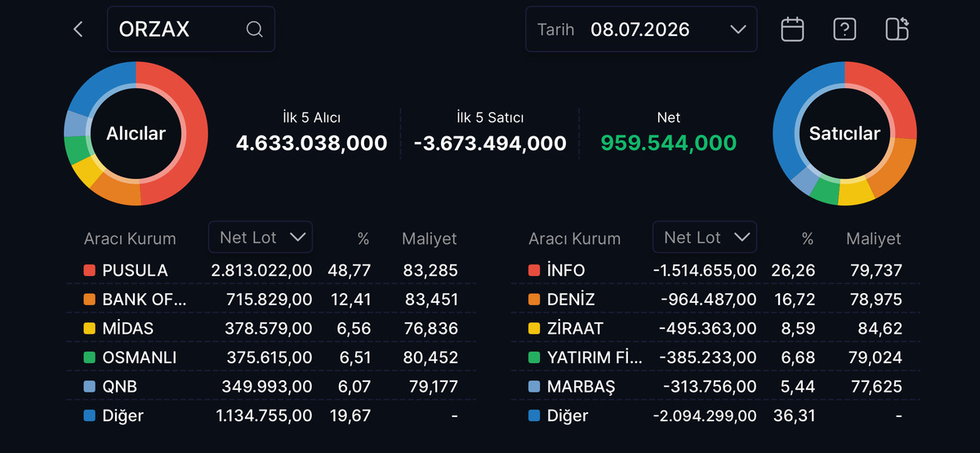Click the yellow MİDAS color square

tap(90, 329)
